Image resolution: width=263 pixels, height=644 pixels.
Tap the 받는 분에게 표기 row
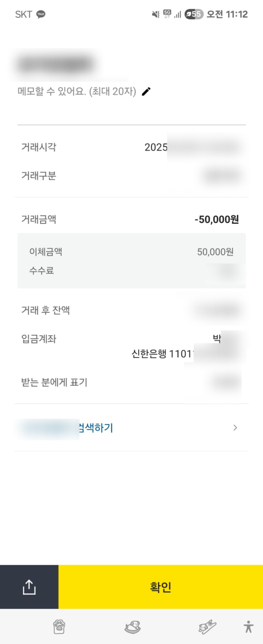131,382
